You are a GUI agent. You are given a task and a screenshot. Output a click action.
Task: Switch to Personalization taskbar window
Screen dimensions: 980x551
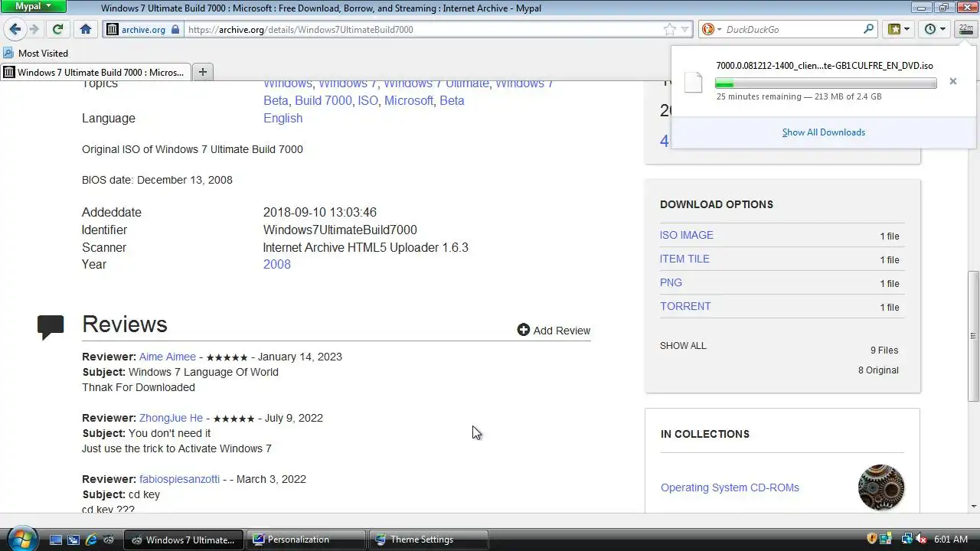point(307,540)
